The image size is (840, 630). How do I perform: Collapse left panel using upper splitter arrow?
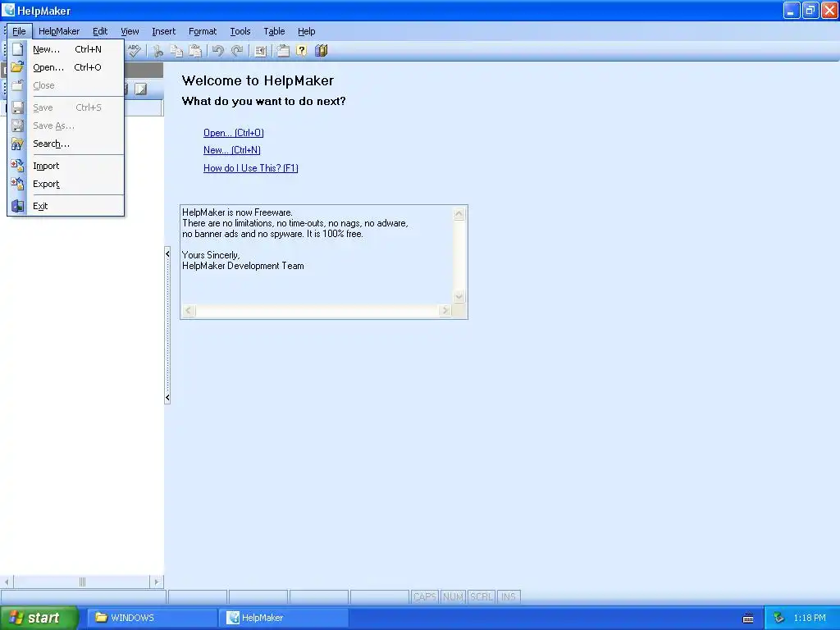tap(167, 254)
